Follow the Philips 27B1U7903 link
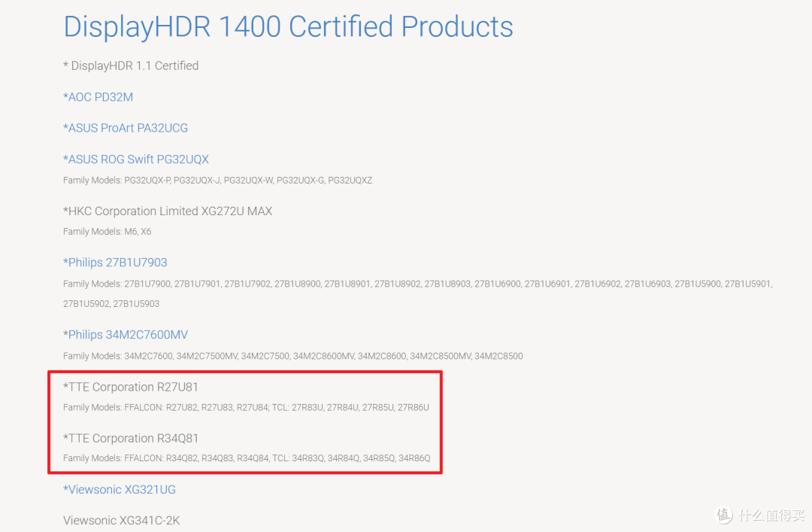This screenshot has width=812, height=532. click(x=115, y=263)
